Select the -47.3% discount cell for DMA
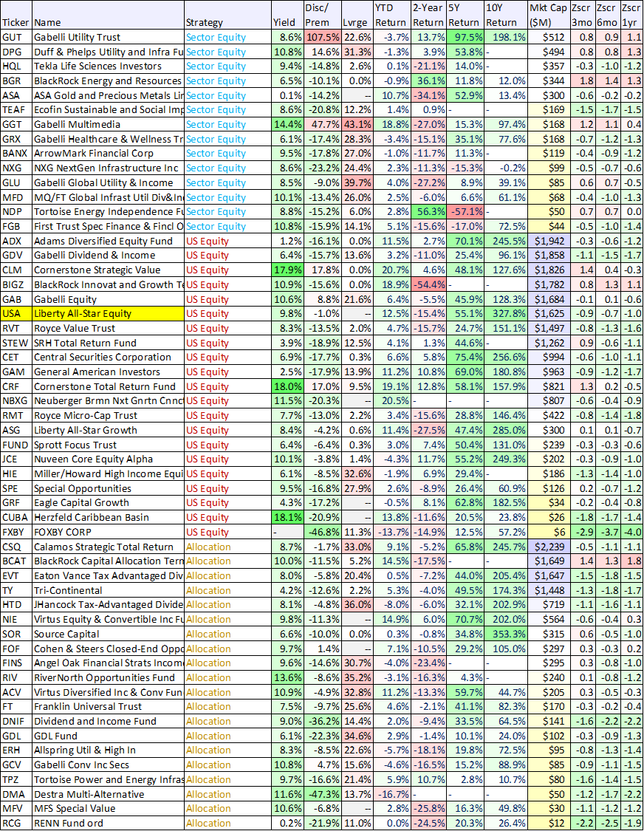This screenshot has height=831, width=644. (x=322, y=794)
